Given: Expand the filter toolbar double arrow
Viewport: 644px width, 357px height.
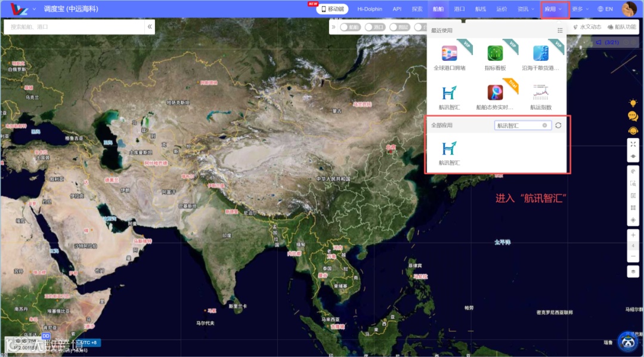Looking at the screenshot, I should coord(333,27).
